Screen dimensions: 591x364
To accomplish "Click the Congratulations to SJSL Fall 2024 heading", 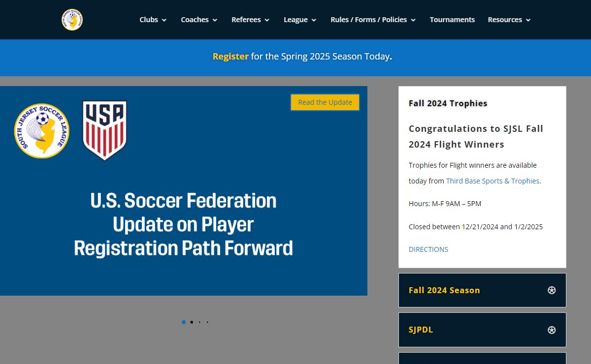I will click(476, 136).
